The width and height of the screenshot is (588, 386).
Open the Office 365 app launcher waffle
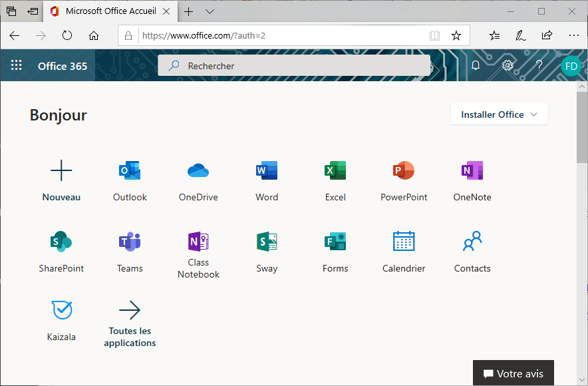pyautogui.click(x=16, y=65)
